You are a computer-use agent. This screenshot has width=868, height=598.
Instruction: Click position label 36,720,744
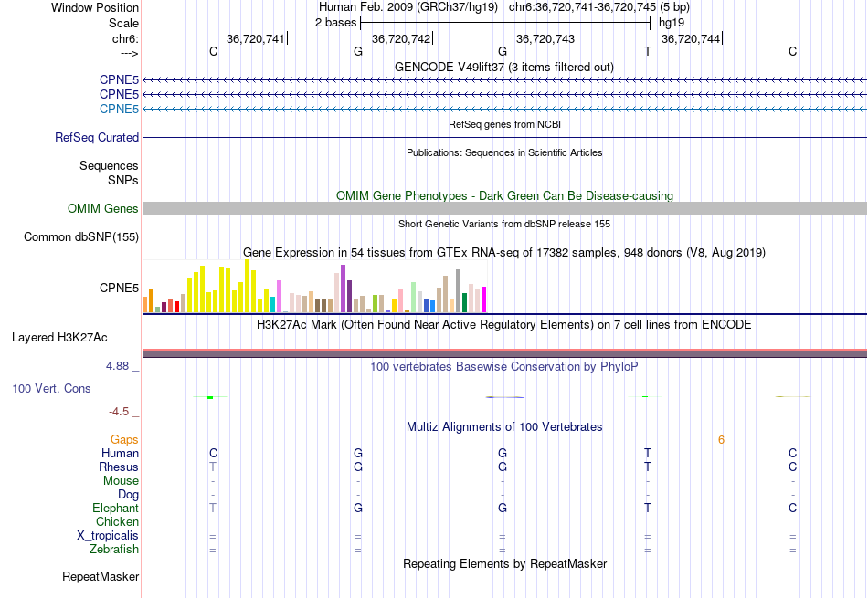click(x=691, y=38)
